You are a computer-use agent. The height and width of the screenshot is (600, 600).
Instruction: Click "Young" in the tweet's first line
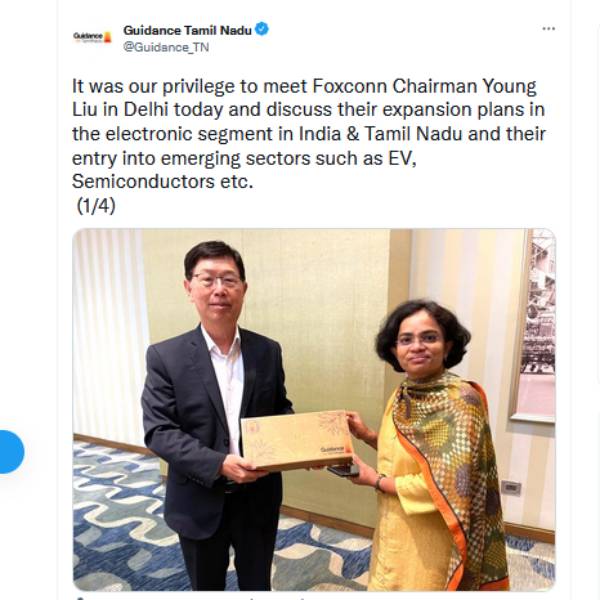pos(510,87)
